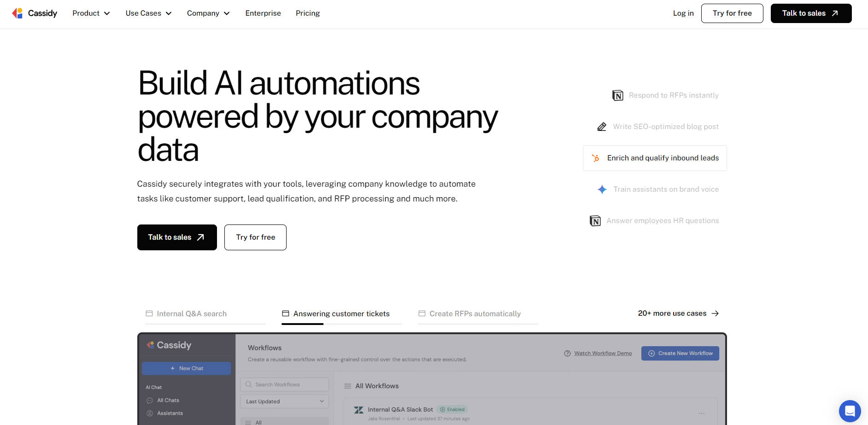Click Cassidy logo in demo sidebar
This screenshot has width=868, height=425.
click(169, 345)
